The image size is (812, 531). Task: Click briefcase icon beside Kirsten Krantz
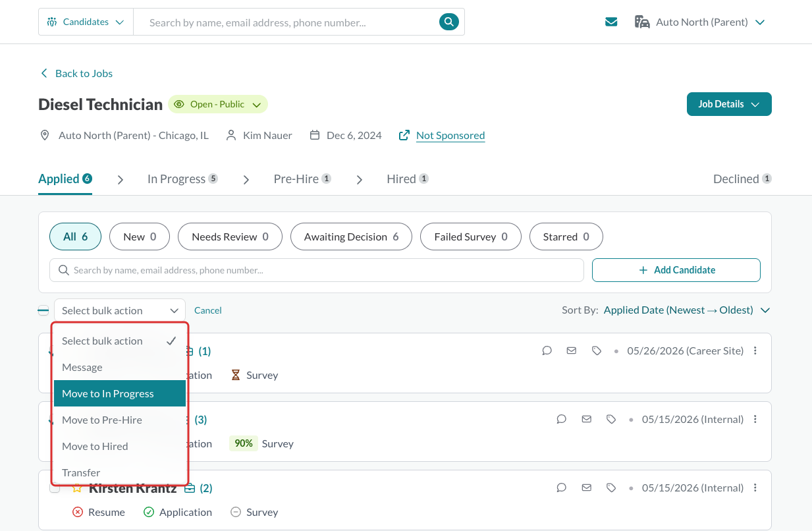(190, 488)
